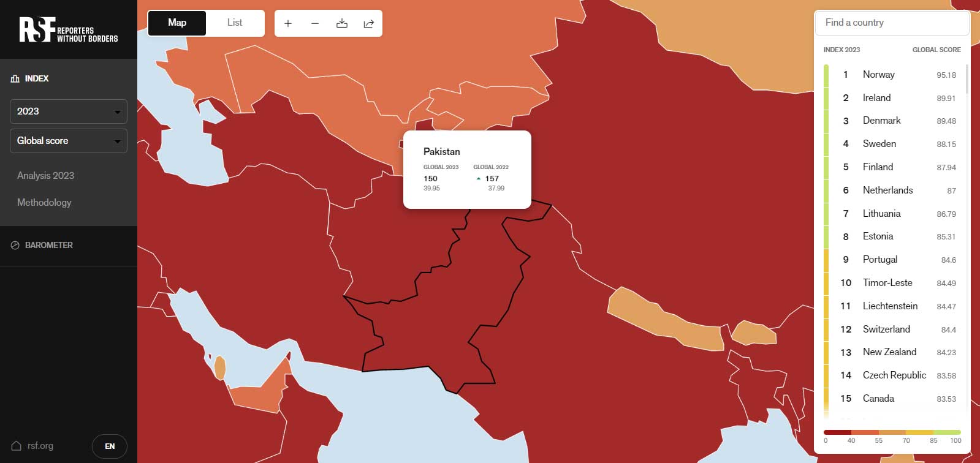The width and height of the screenshot is (980, 463).
Task: Open the Methodology menu item
Action: point(44,202)
